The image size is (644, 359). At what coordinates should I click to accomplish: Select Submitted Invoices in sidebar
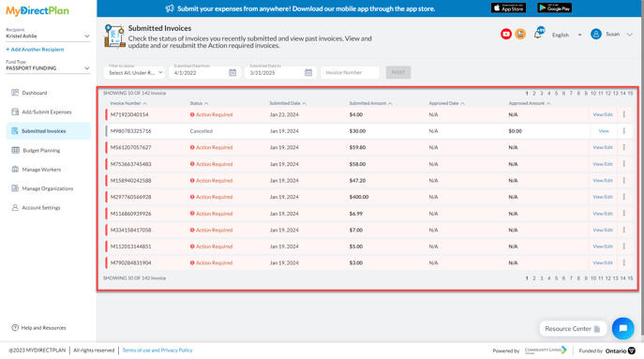[x=49, y=131]
